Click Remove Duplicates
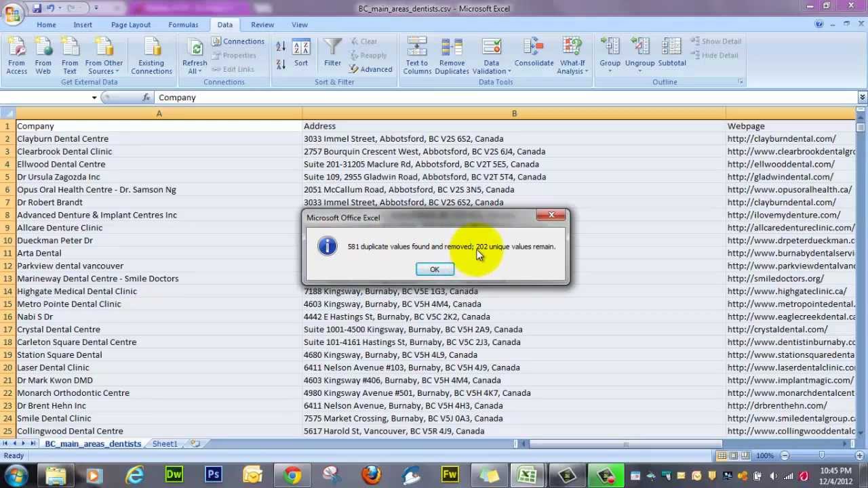Image resolution: width=868 pixels, height=488 pixels. (452, 56)
